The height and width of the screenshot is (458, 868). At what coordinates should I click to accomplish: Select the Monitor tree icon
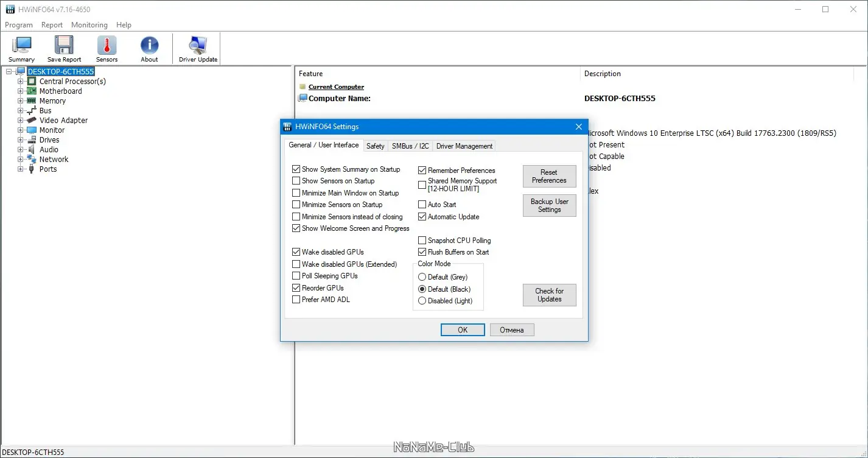(x=32, y=130)
